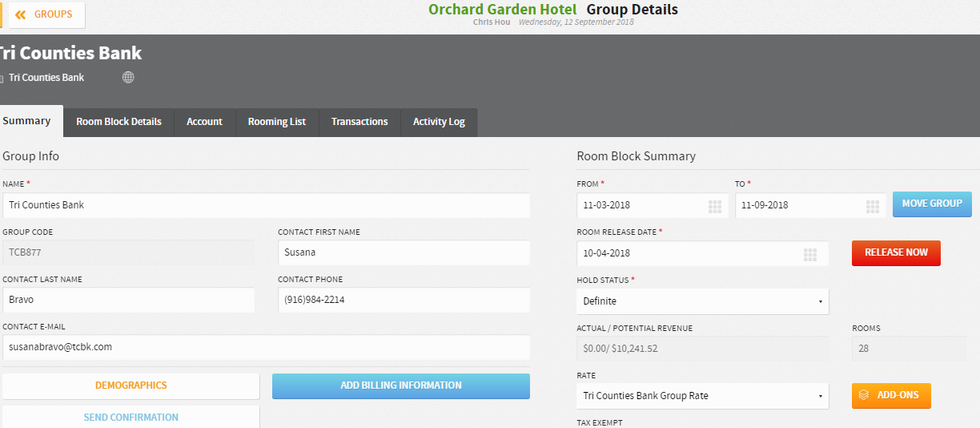The image size is (980, 428).
Task: Open the Rooming List tab
Action: (x=277, y=122)
